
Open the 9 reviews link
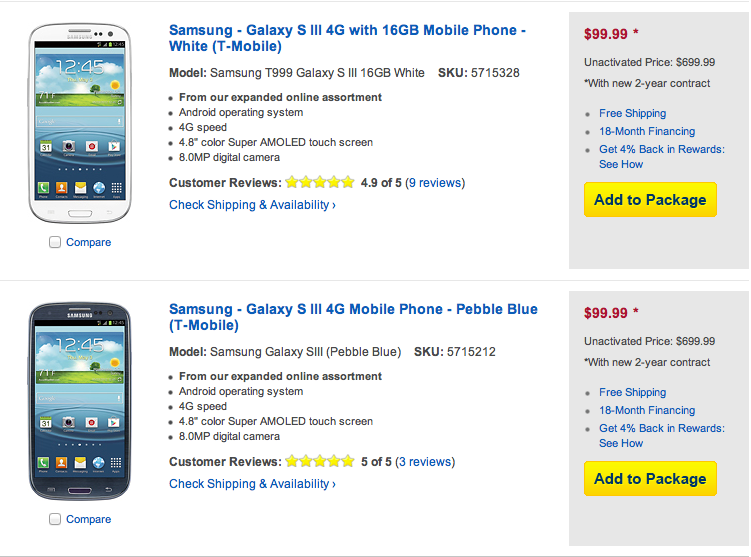pyautogui.click(x=435, y=183)
